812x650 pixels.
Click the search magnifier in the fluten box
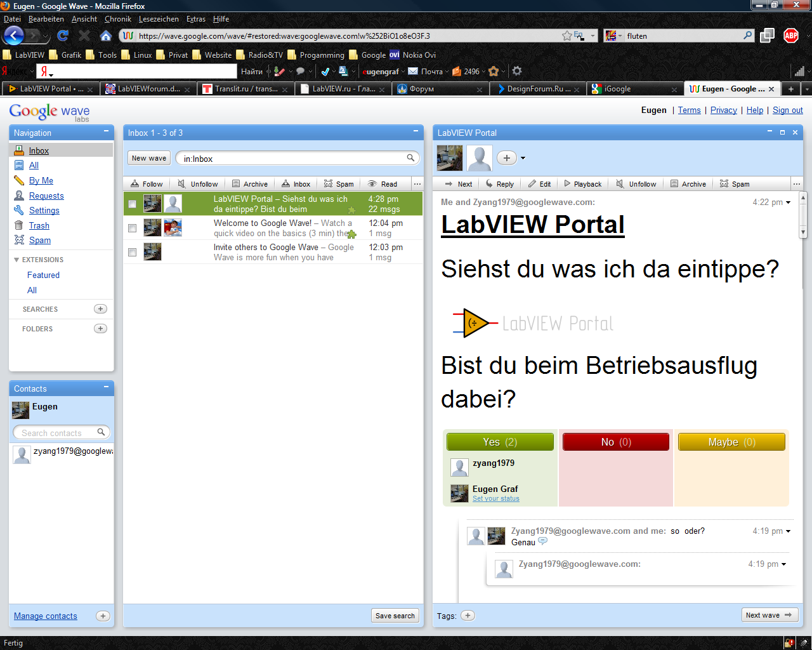(x=748, y=36)
